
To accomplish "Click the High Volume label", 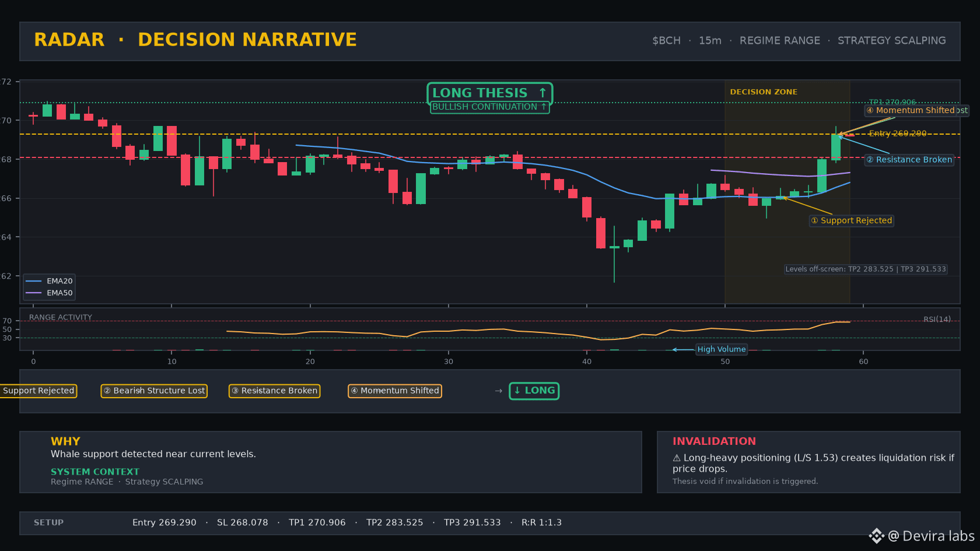I will [x=722, y=349].
